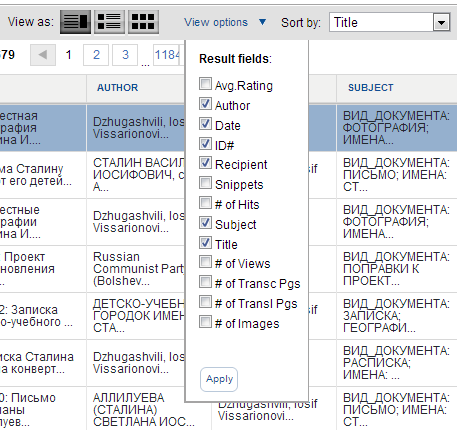Viewport: 457px width, 430px height.
Task: Uncheck the Subject field checkbox
Action: tap(205, 222)
